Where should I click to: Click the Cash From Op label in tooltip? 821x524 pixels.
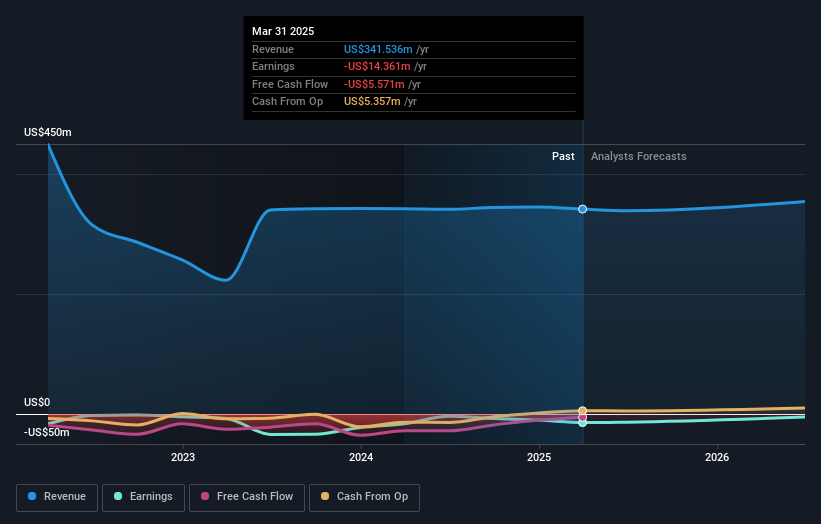[287, 102]
